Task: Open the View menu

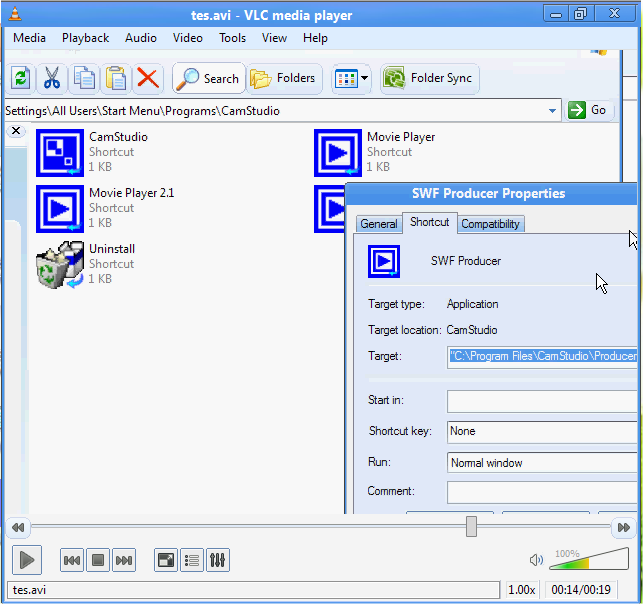Action: [274, 38]
